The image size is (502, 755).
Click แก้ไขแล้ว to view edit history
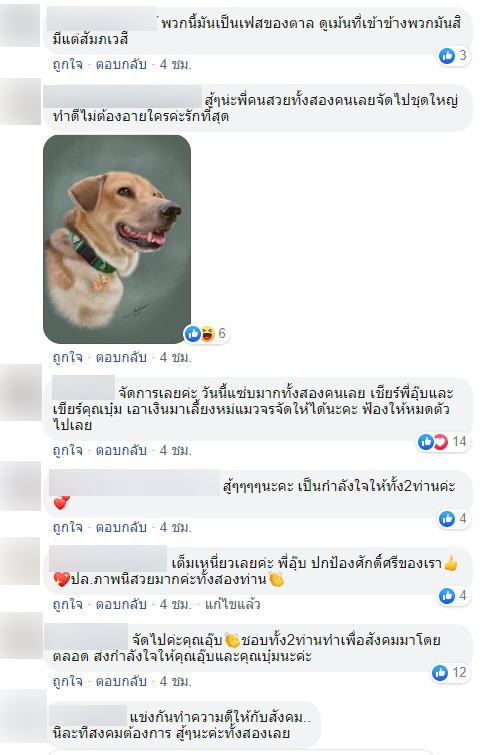point(232,604)
